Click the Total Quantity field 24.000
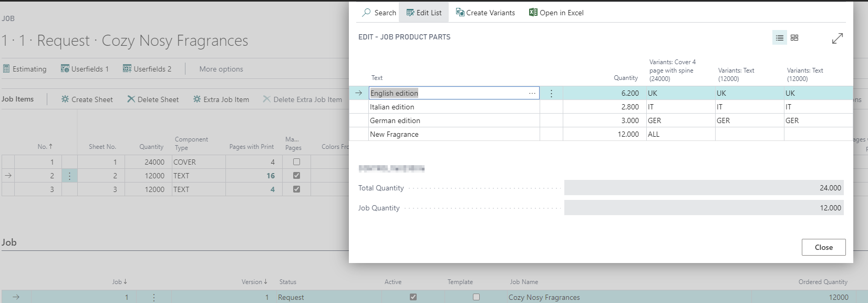Viewport: 868px width, 303px height. tap(704, 188)
